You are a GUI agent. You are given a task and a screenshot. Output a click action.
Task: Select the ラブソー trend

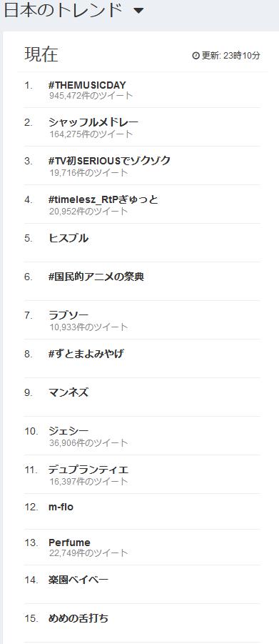(x=68, y=315)
